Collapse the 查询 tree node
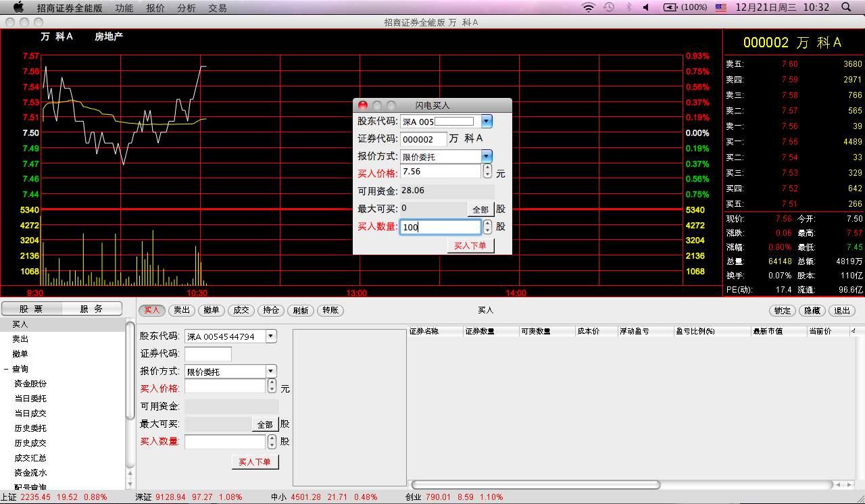The image size is (865, 504). tap(6, 369)
